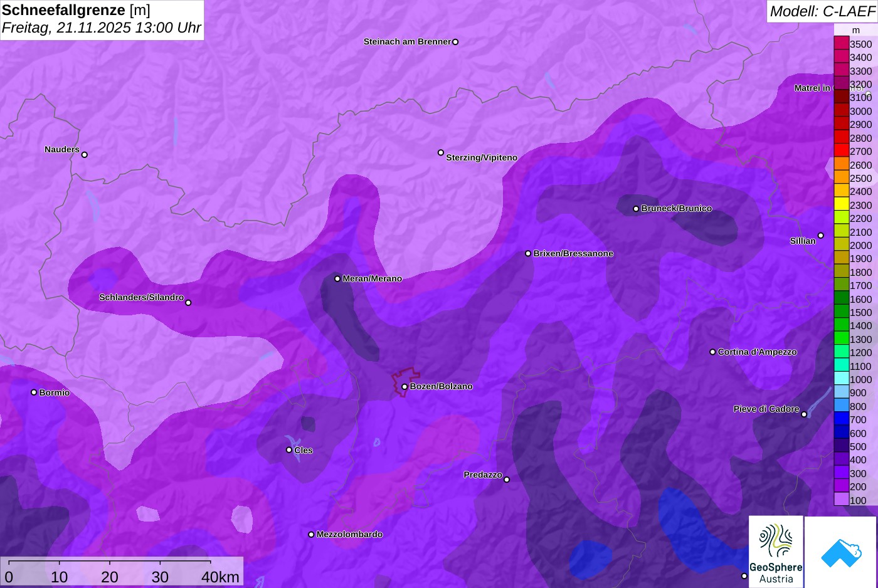Image resolution: width=878 pixels, height=588 pixels.
Task: Click the 200 m legend swatch
Action: tap(841, 486)
